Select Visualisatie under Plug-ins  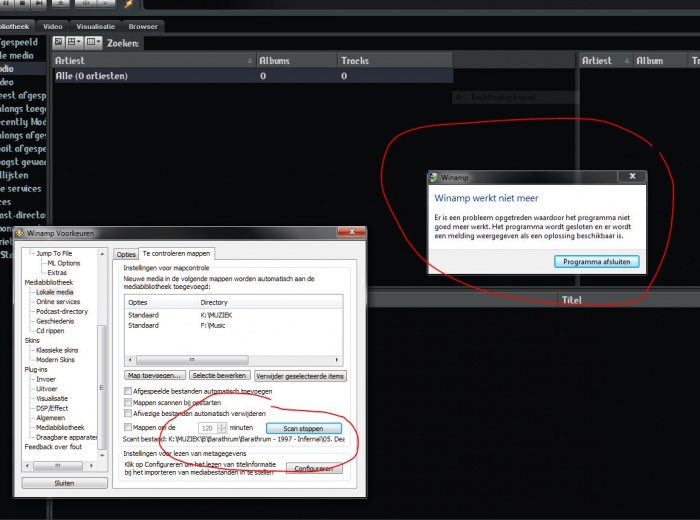coord(52,398)
